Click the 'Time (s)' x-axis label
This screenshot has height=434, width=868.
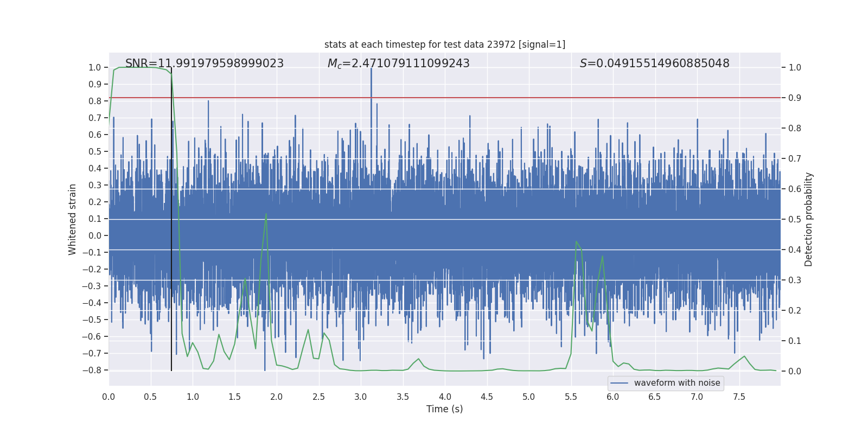click(444, 409)
